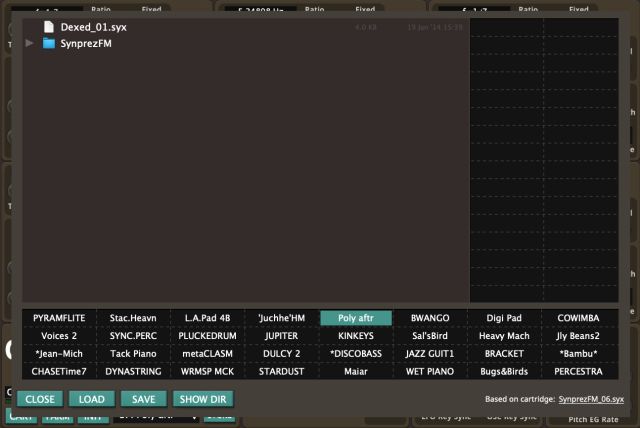Choose the KINKEYS program
Screen dimensions: 640x428
tap(356, 336)
